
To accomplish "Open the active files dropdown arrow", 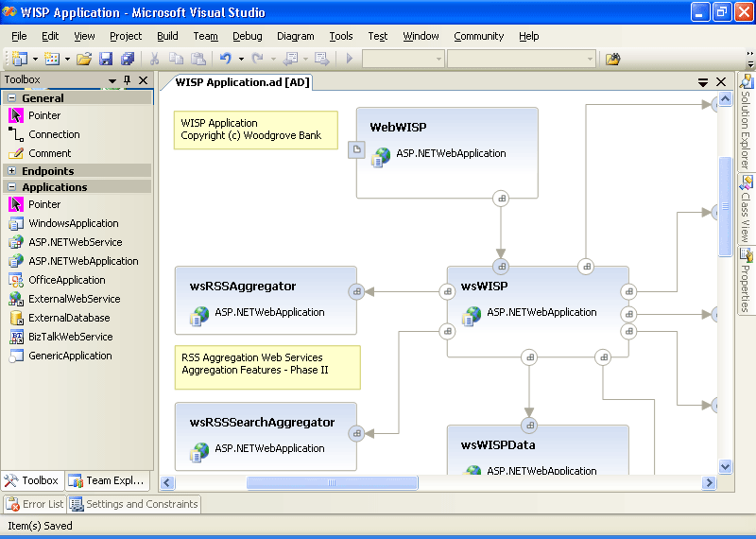I will click(x=703, y=82).
